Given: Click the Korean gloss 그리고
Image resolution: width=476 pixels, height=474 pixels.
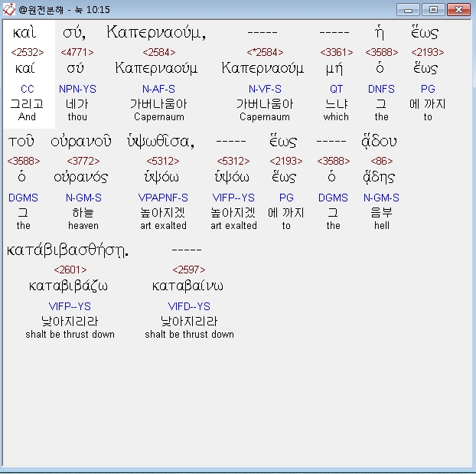Looking at the screenshot, I should [x=27, y=104].
